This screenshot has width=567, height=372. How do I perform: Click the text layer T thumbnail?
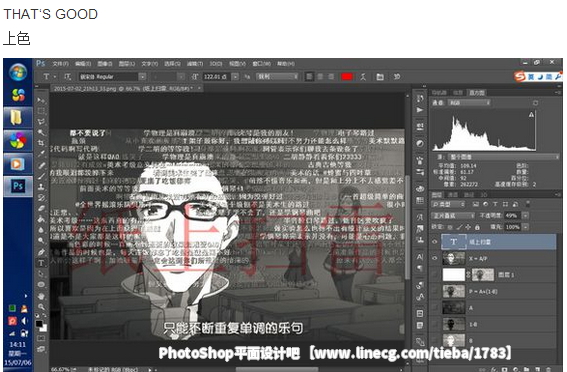tap(453, 242)
